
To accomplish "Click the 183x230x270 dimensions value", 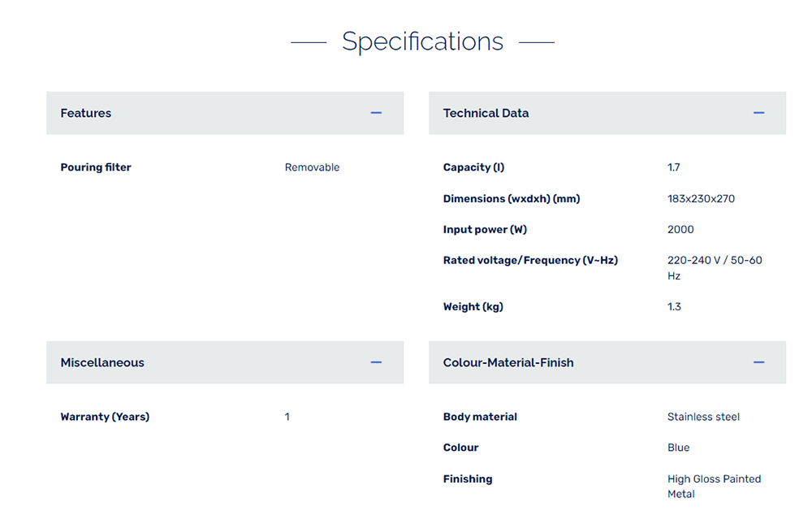I will [x=701, y=198].
